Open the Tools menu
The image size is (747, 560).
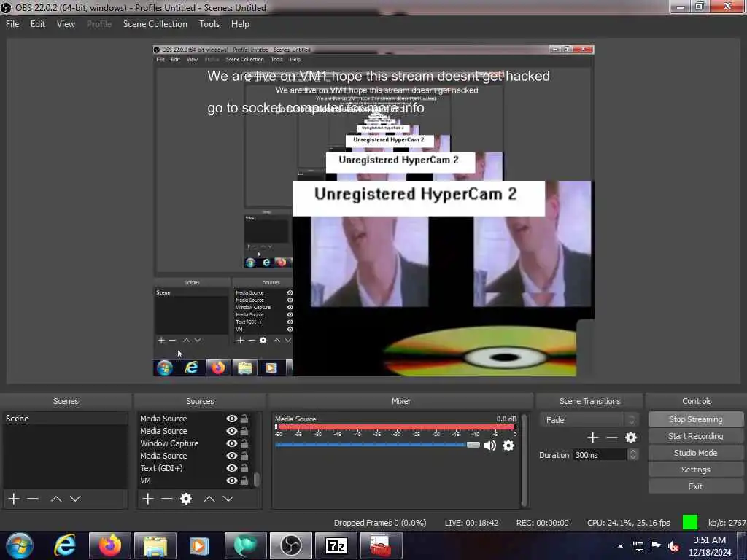[209, 24]
